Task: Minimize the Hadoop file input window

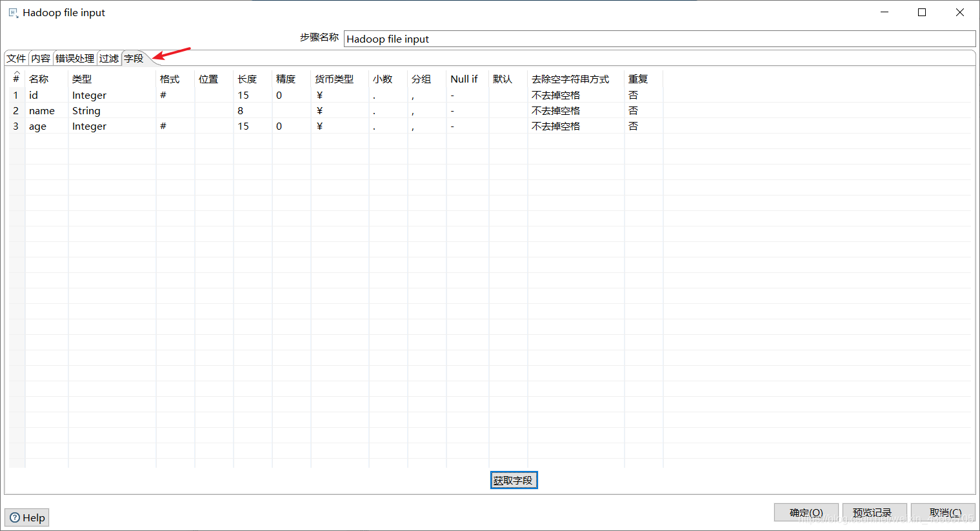Action: [885, 12]
